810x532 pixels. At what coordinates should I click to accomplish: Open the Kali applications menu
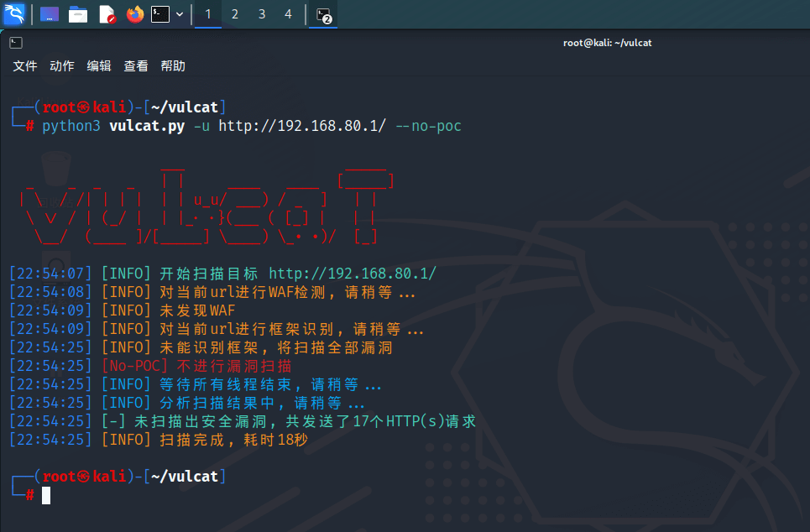coord(14,14)
